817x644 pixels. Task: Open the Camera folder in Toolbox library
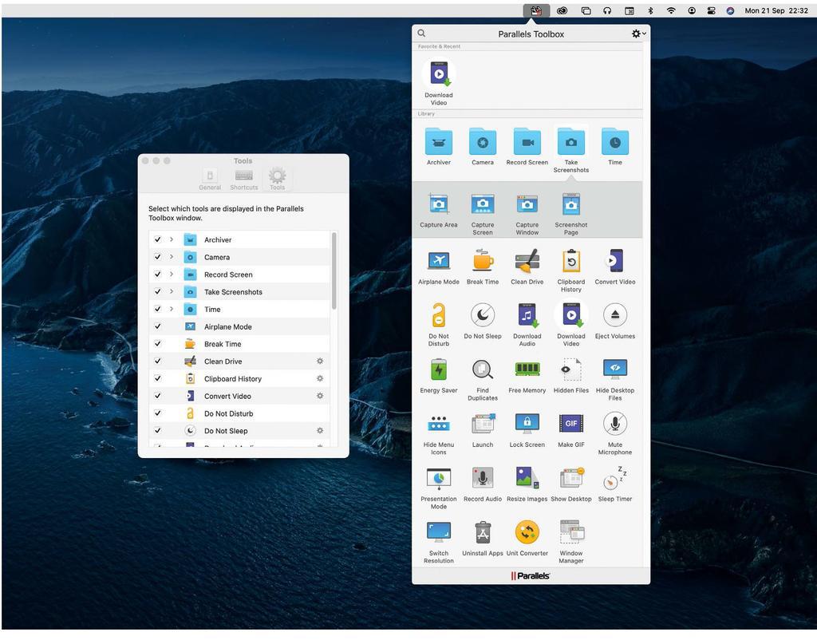pos(483,142)
